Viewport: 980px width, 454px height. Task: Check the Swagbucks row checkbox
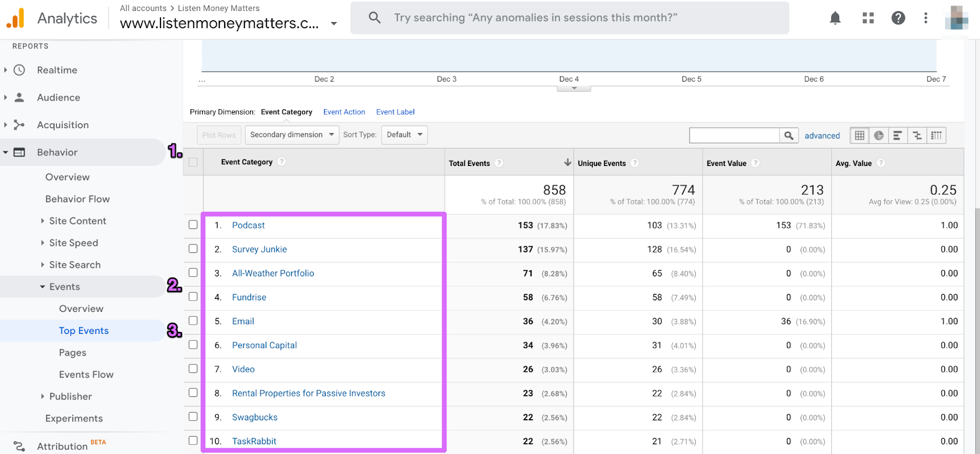pos(193,417)
